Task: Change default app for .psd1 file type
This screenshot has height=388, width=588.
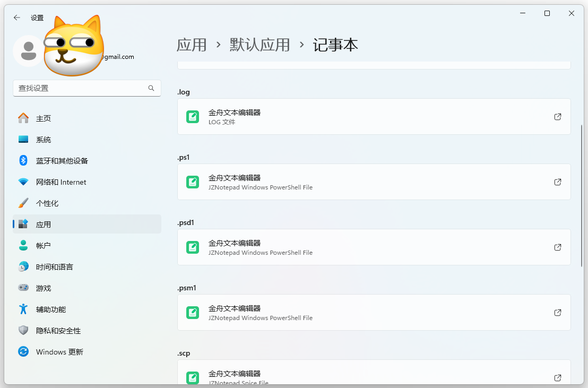Action: [374, 247]
